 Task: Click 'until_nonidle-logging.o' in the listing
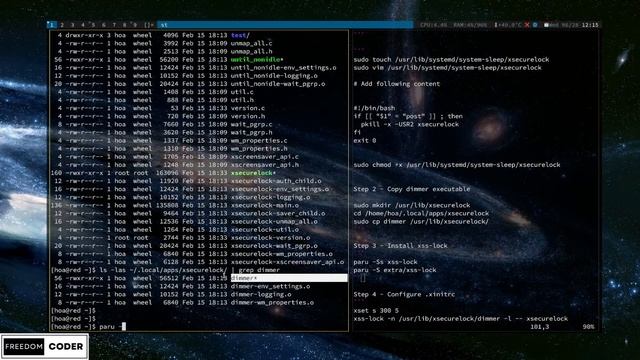(274, 76)
